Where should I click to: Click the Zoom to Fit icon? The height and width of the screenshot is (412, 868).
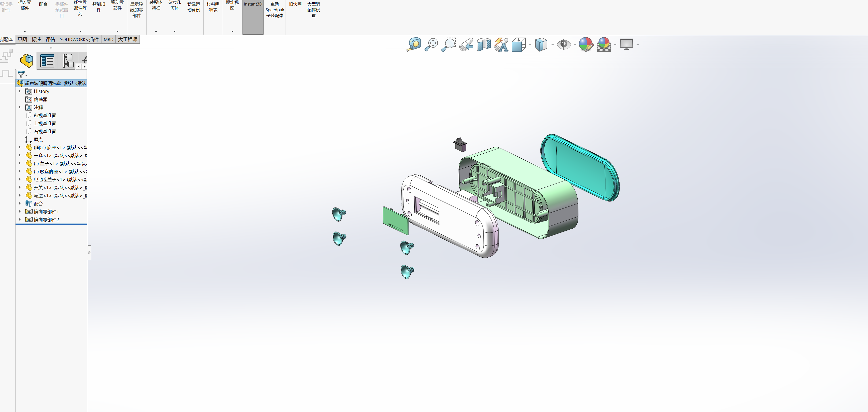(x=431, y=45)
